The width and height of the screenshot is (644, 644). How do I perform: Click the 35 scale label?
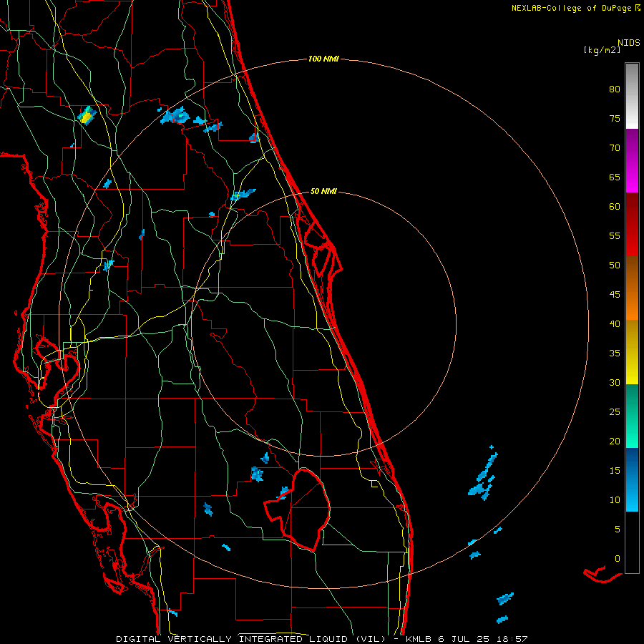coord(615,353)
